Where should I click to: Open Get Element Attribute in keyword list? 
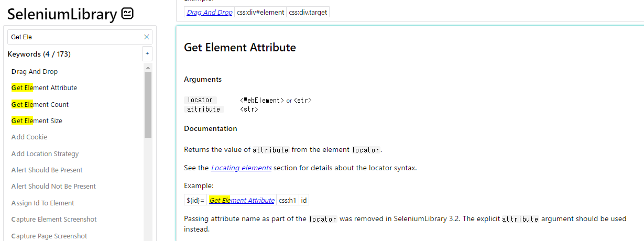(x=44, y=87)
